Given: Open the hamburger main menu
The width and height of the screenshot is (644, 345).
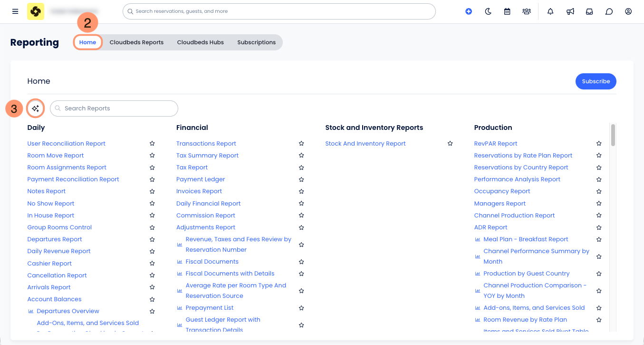Looking at the screenshot, I should (x=15, y=11).
